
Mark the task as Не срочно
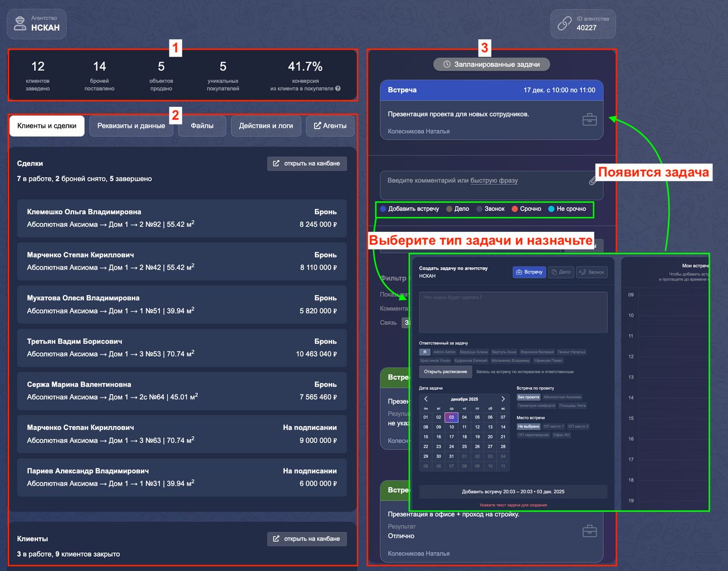pyautogui.click(x=567, y=209)
